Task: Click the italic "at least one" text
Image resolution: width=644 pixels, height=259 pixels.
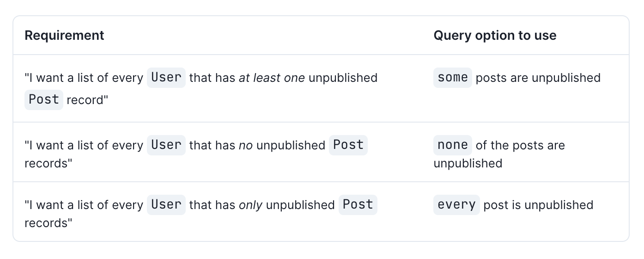Action: pyautogui.click(x=272, y=78)
